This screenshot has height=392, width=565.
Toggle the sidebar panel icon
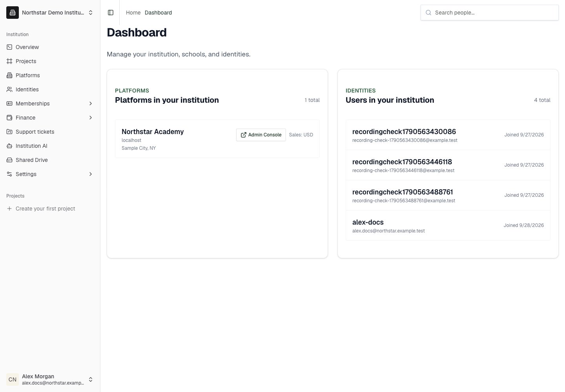pos(111,13)
